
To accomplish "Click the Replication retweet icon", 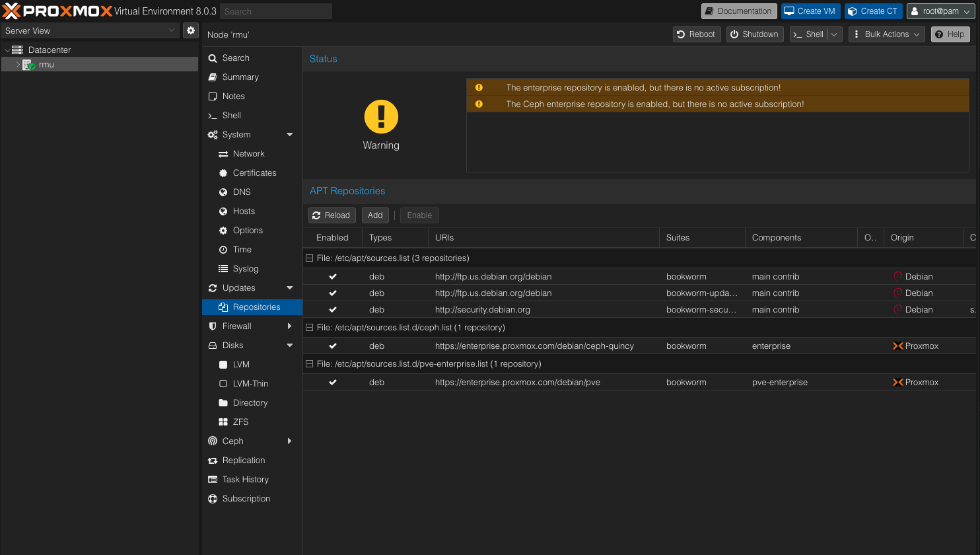I will pyautogui.click(x=213, y=461).
